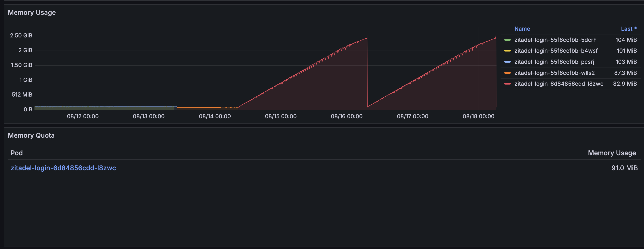Open orange color swatch for wlls2 series
The image size is (644, 249).
click(507, 73)
